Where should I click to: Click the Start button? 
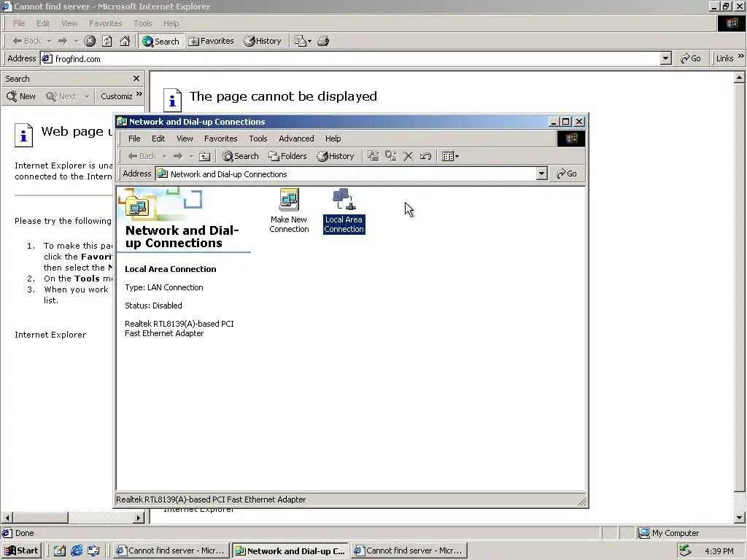click(21, 551)
